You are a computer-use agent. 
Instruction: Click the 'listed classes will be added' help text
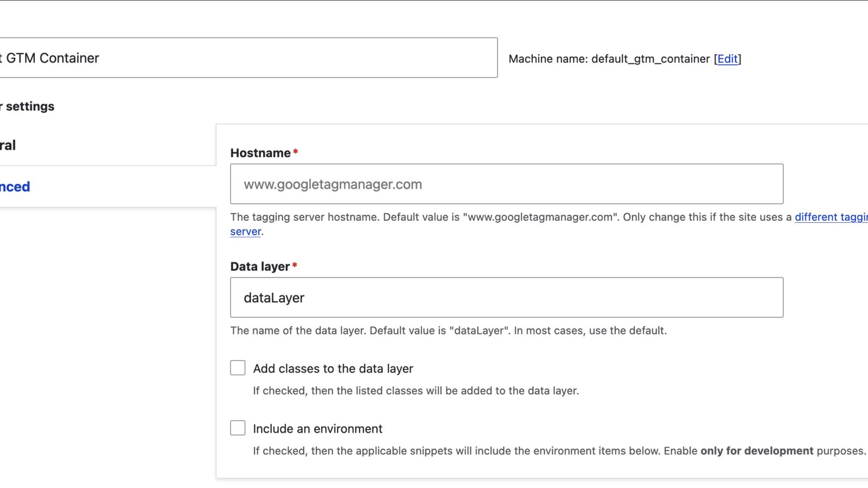(416, 391)
